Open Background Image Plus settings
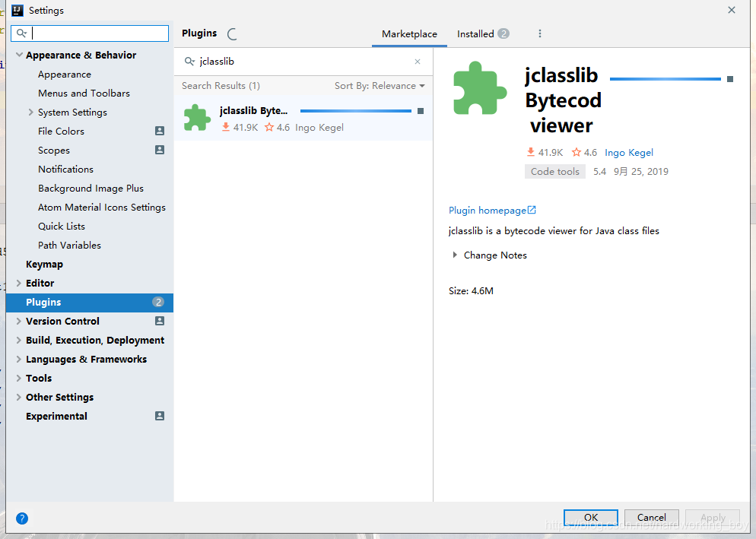Viewport: 756px width, 539px height. [x=90, y=188]
